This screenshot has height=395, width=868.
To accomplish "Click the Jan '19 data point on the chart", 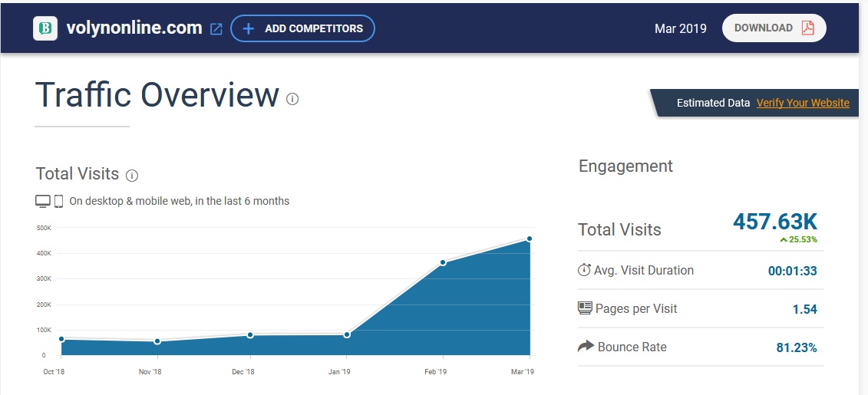I will click(347, 334).
